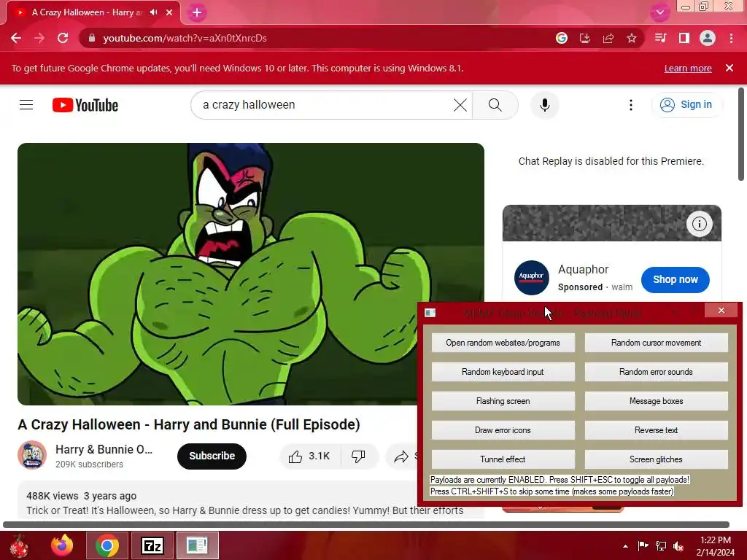Open 7-Zip from the taskbar

point(152,545)
